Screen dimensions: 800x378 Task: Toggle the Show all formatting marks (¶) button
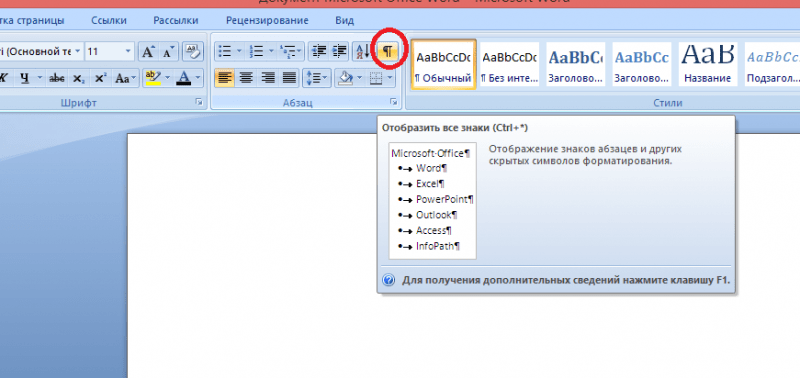point(388,51)
